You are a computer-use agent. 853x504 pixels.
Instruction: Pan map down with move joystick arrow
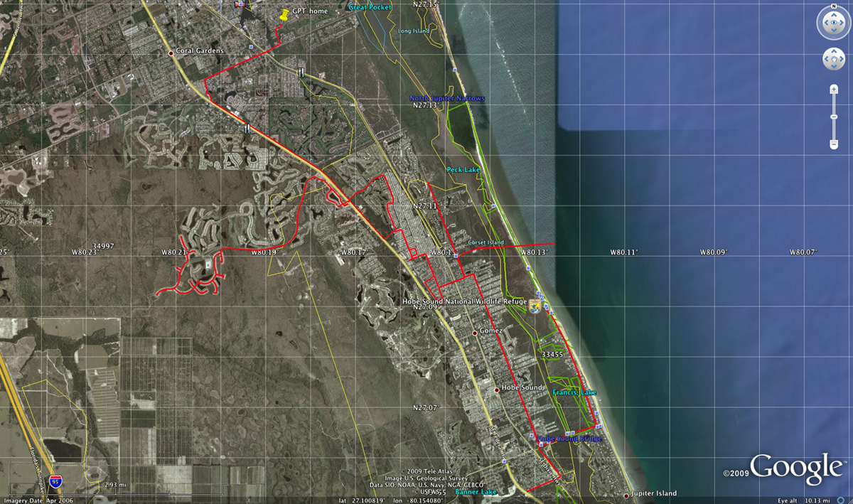[834, 67]
